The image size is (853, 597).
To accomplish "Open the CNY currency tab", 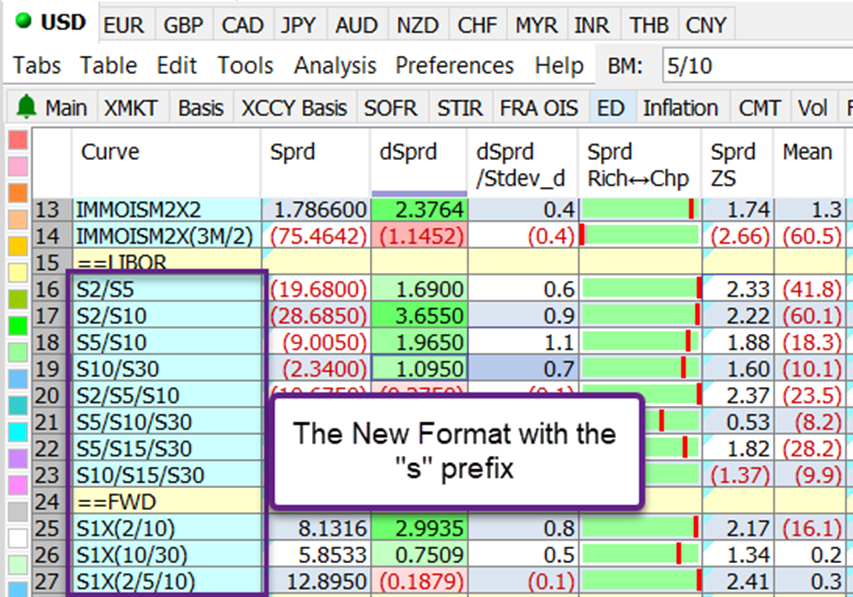I will (x=706, y=25).
